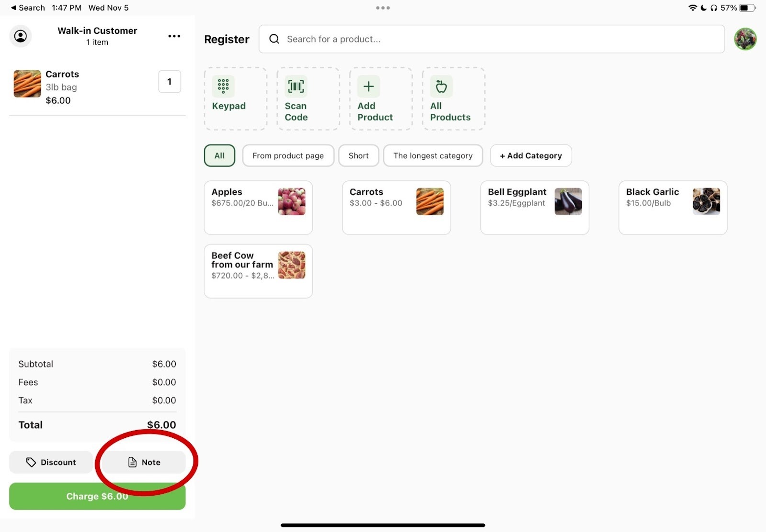Image resolution: width=766 pixels, height=532 pixels.
Task: Add Black Garlic product to cart
Action: coord(672,207)
